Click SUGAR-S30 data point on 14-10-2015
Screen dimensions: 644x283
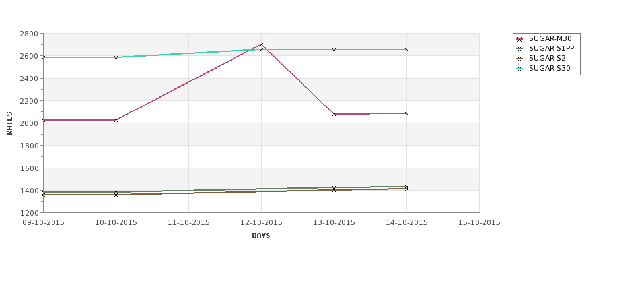click(x=407, y=49)
